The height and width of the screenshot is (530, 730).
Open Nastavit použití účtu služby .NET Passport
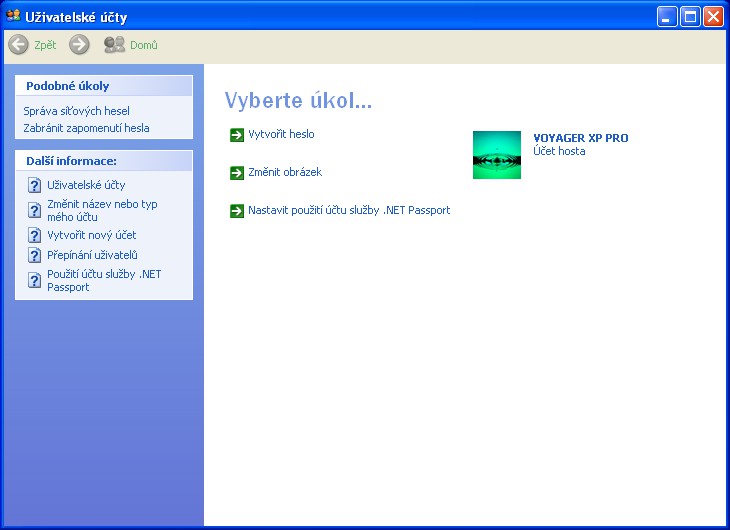click(349, 210)
